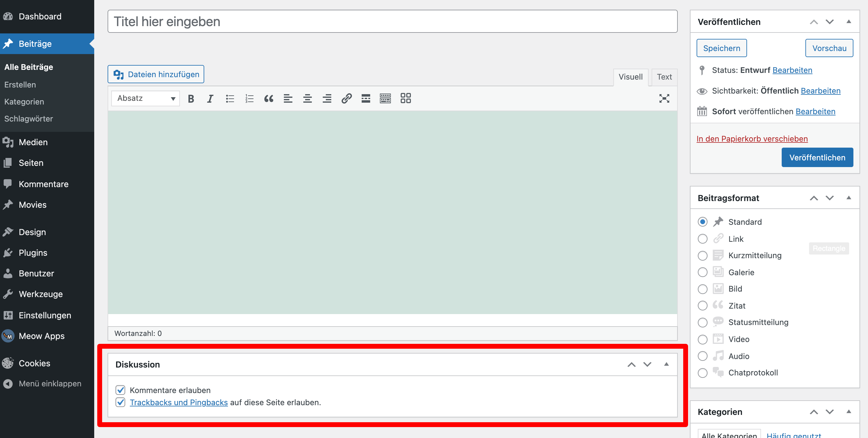Select the Galerie post format
Screen dimensions: 868x438
click(703, 272)
